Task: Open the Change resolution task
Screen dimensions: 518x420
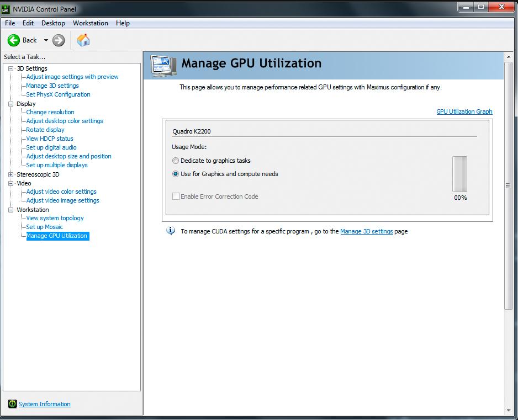Action: pos(50,112)
